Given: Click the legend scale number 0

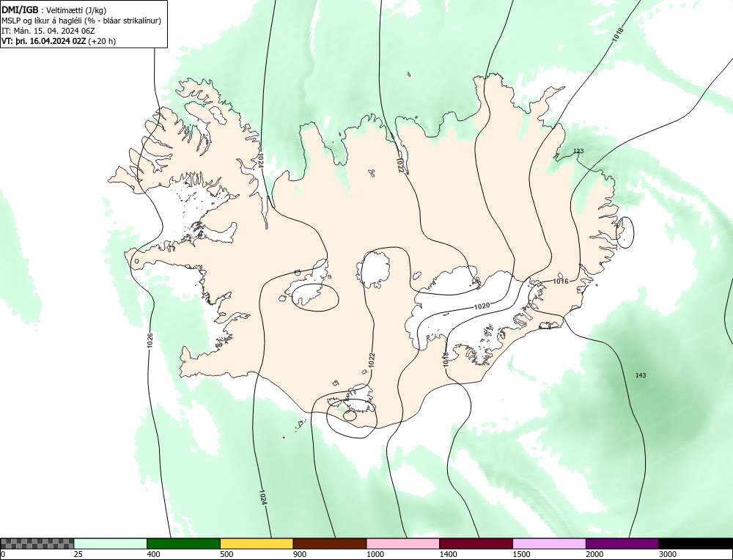Looking at the screenshot, I should (3, 554).
